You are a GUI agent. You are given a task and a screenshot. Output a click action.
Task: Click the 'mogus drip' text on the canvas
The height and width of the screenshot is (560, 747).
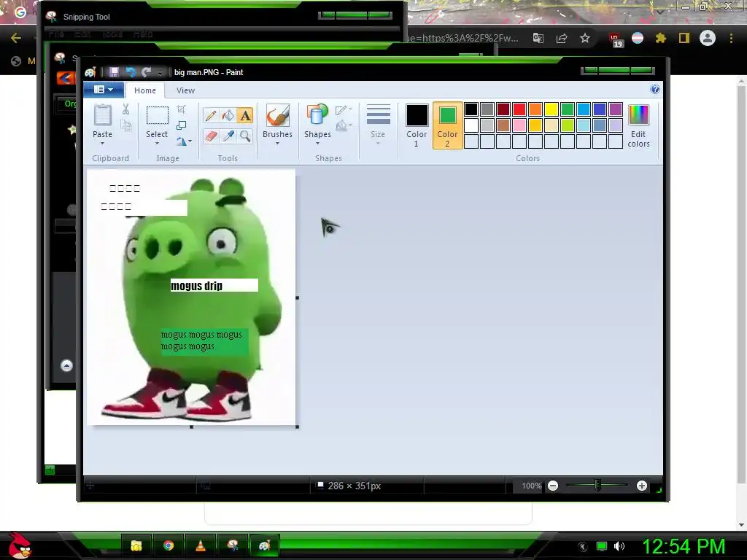(196, 286)
